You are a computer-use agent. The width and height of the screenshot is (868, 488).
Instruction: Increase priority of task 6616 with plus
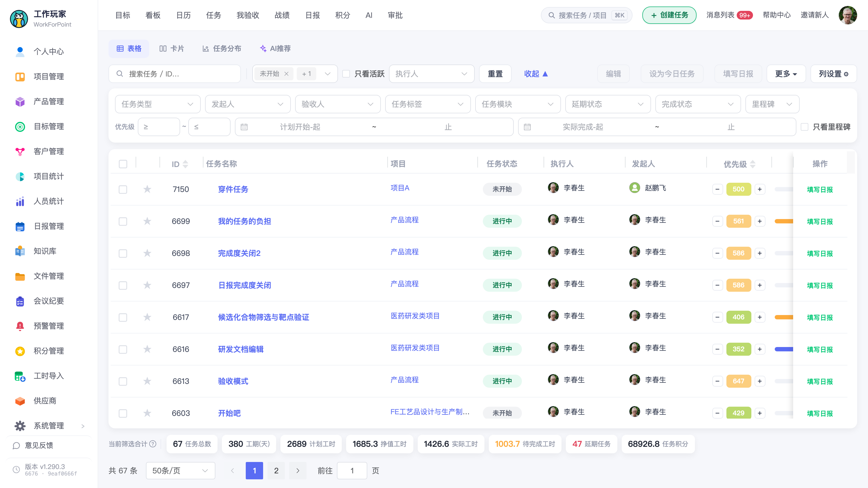click(759, 349)
